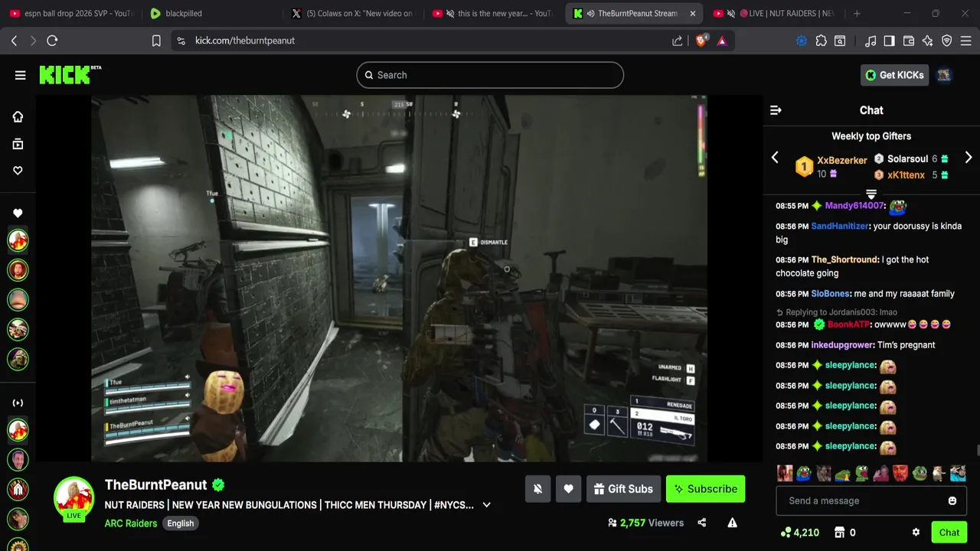Screen dimensions: 980x551
Task: Unfollow channel with heart button
Action: [x=568, y=489]
